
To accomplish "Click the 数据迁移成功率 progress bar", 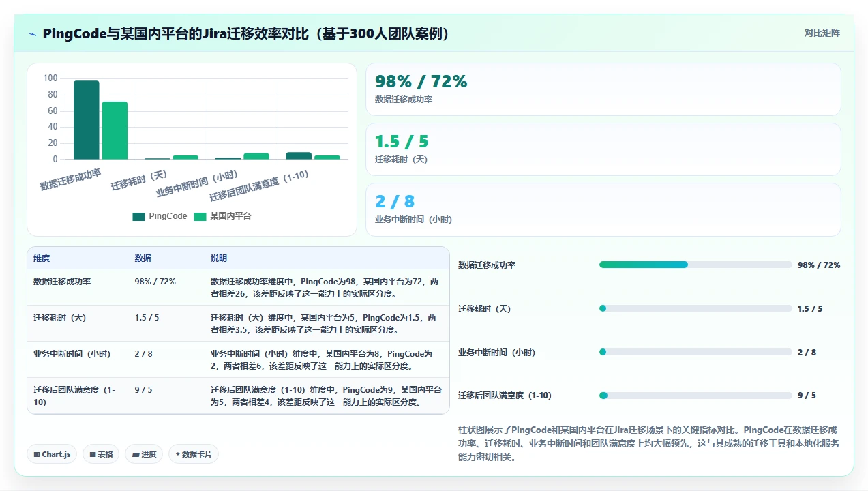I will coord(695,265).
